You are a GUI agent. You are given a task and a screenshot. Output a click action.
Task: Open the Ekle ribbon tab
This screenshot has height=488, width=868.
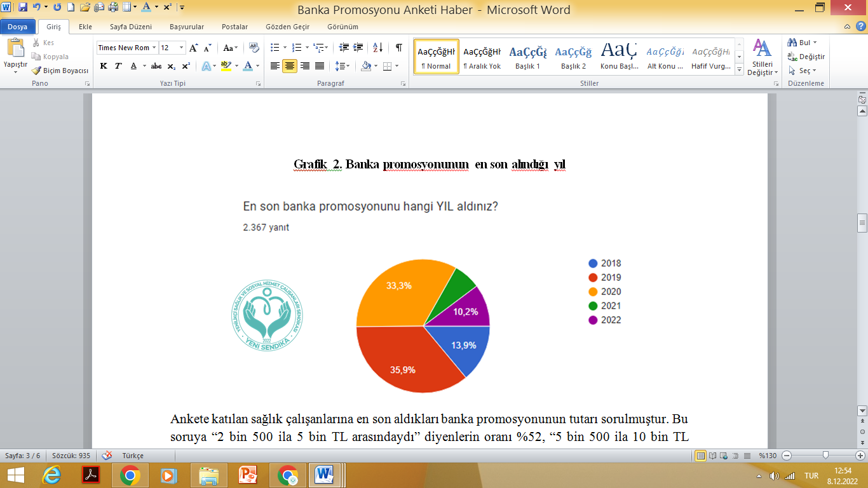pyautogui.click(x=85, y=27)
